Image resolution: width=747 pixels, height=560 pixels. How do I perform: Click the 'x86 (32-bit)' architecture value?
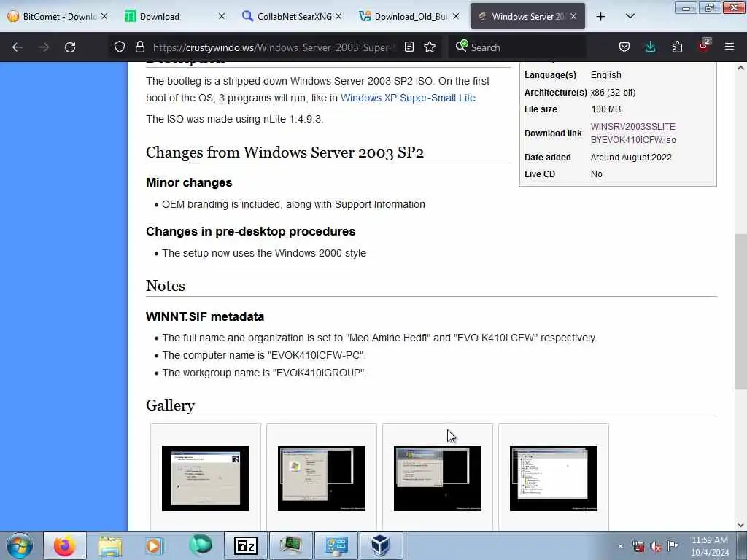tap(613, 93)
